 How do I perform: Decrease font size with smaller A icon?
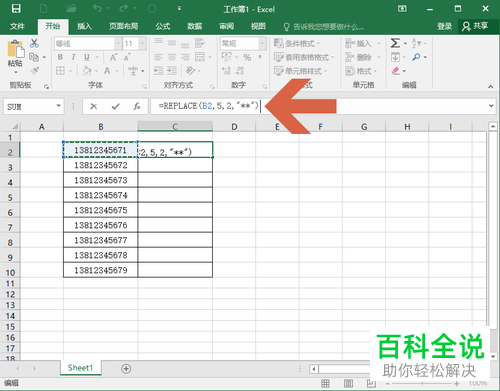pos(127,58)
